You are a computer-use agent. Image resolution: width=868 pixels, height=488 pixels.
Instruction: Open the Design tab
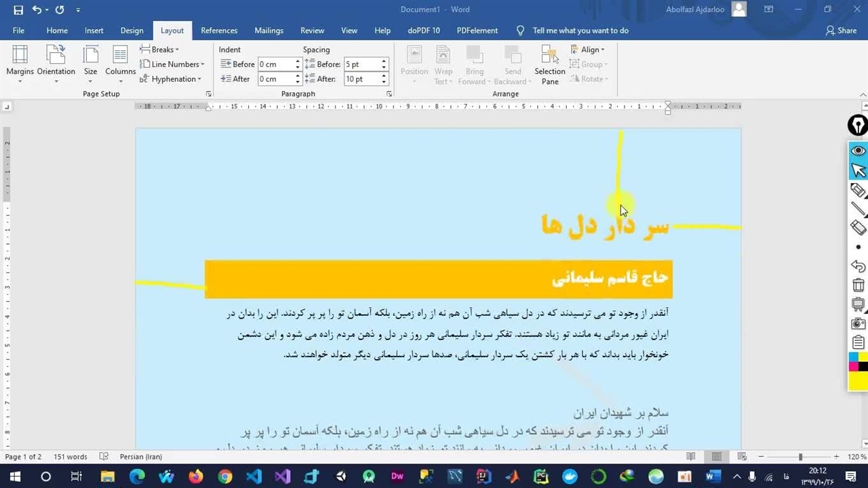click(x=132, y=30)
